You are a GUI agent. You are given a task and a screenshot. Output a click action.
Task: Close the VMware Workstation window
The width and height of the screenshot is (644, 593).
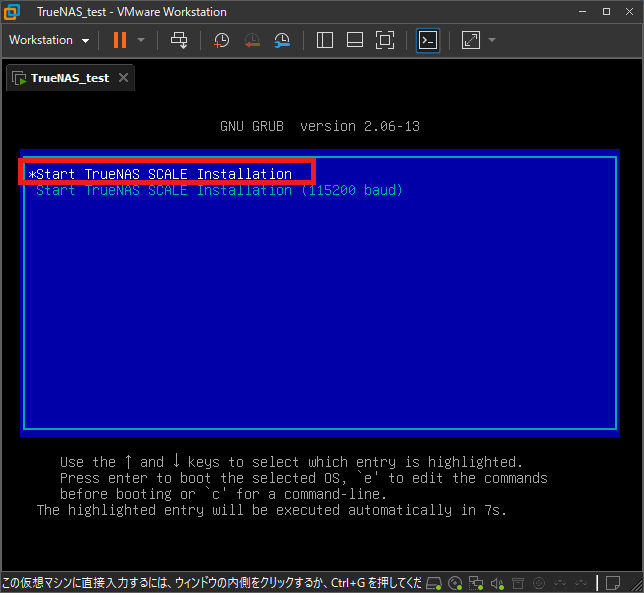coord(629,11)
